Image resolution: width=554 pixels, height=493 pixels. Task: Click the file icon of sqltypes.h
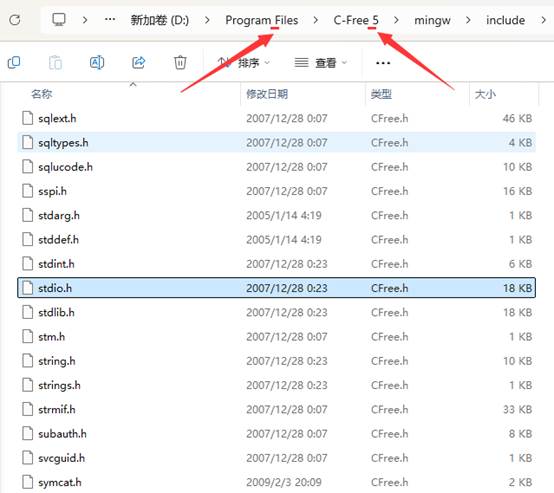[x=27, y=142]
